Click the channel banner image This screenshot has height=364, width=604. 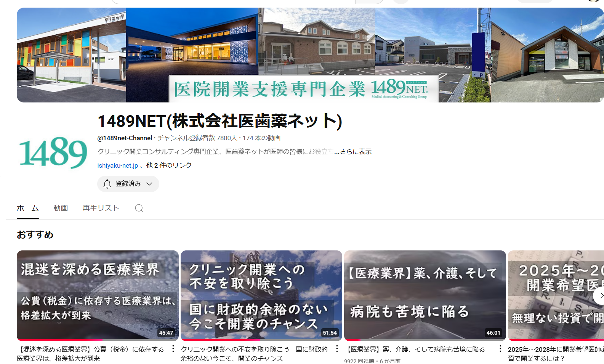(x=310, y=55)
